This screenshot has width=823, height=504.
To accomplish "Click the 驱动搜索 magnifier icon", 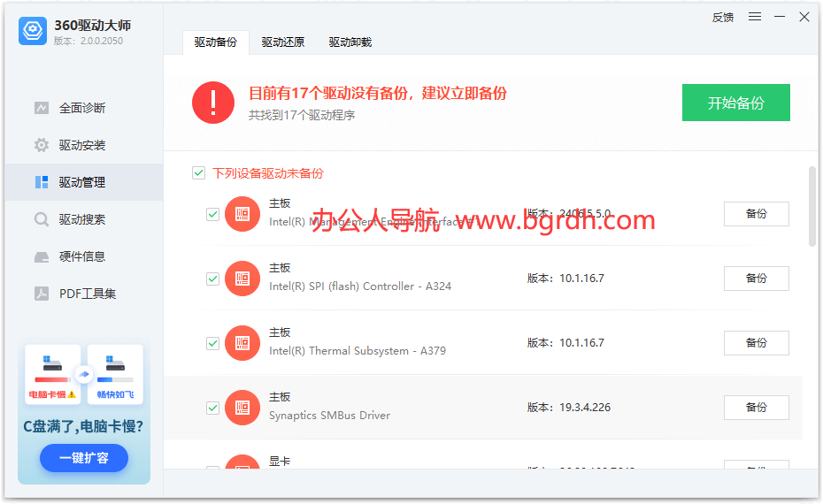I will 42,219.
